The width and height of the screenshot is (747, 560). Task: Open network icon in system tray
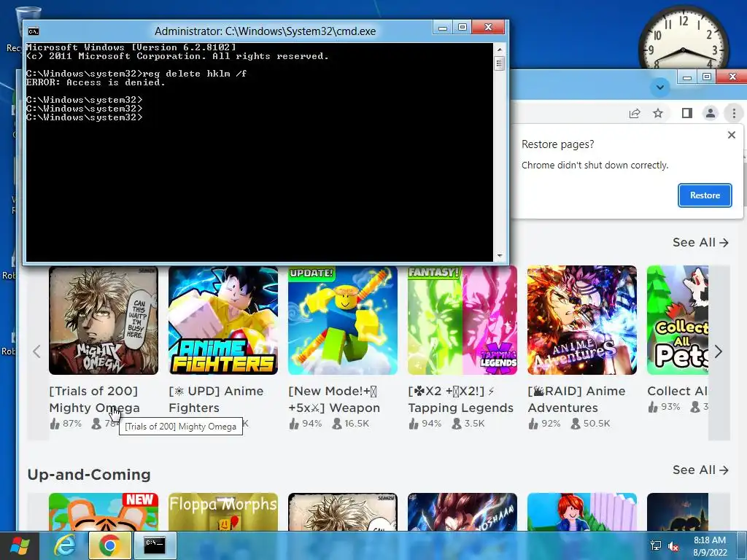[x=656, y=546]
